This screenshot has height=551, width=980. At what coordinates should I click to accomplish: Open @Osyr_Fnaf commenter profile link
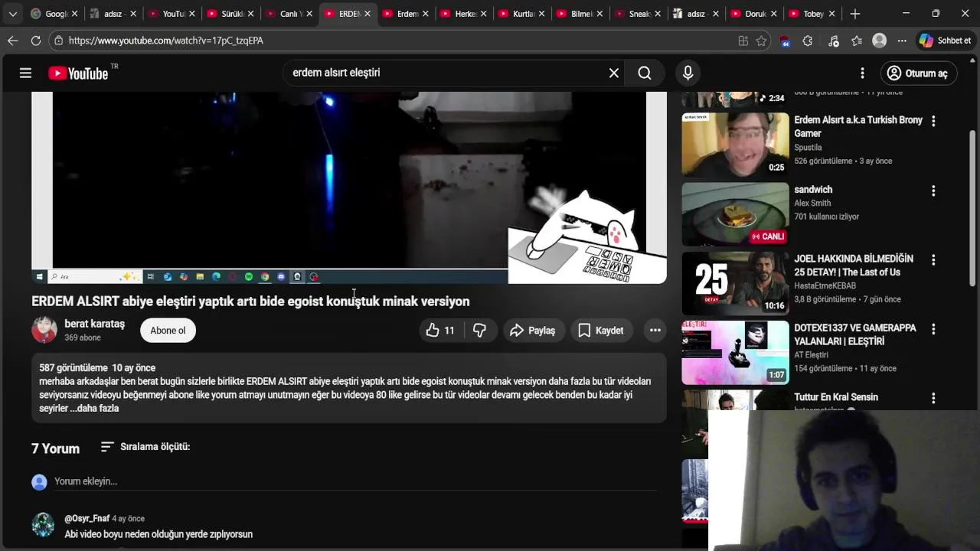[x=87, y=519]
